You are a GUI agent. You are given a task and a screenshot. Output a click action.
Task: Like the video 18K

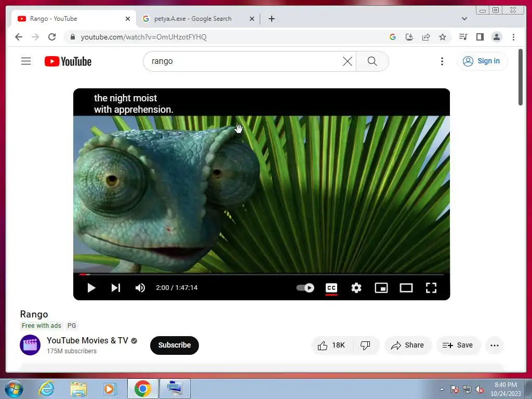pos(331,345)
